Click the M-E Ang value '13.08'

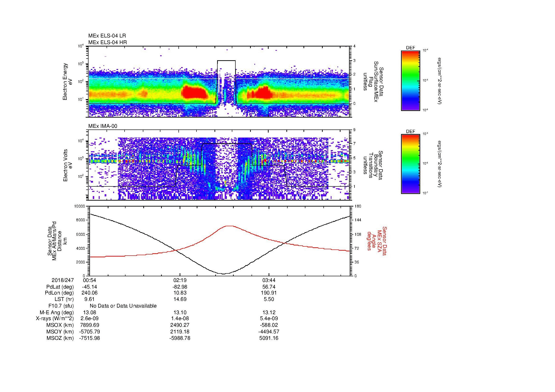coord(90,313)
